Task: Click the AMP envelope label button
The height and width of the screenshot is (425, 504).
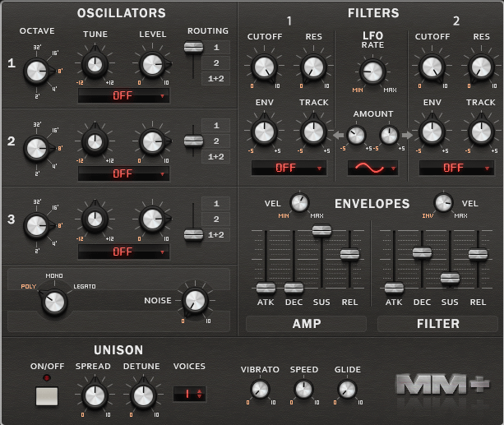Action: [x=307, y=324]
